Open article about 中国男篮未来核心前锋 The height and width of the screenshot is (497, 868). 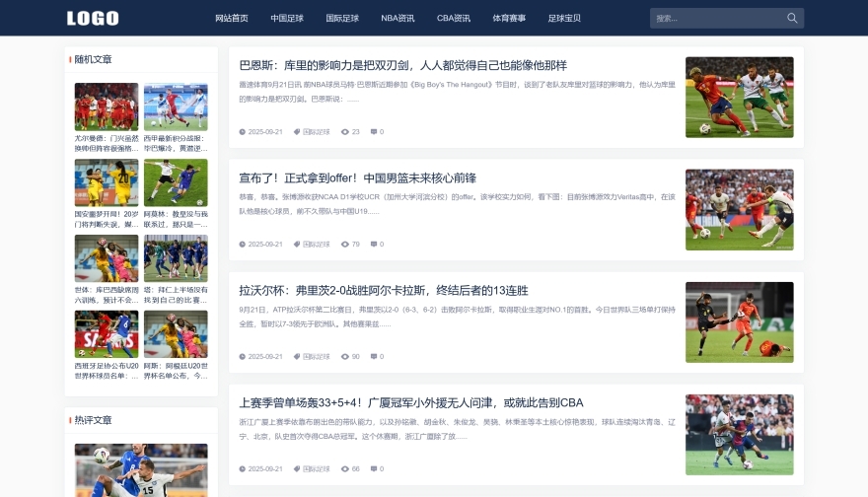tap(357, 177)
